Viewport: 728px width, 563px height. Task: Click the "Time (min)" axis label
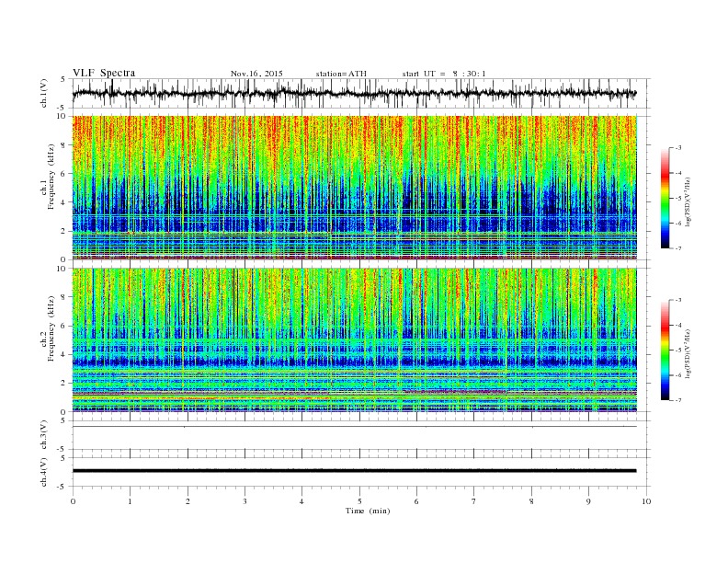coord(368,511)
